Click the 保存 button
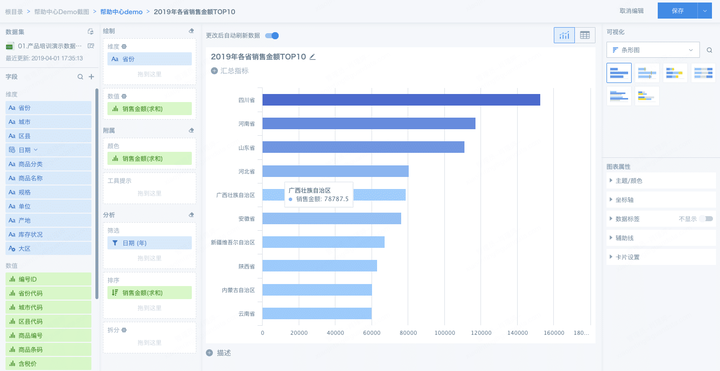This screenshot has height=371, width=720. (677, 11)
